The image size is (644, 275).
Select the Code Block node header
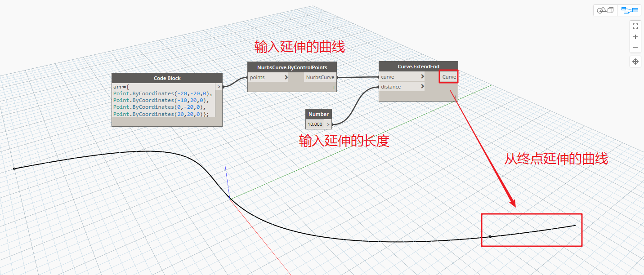(x=167, y=78)
